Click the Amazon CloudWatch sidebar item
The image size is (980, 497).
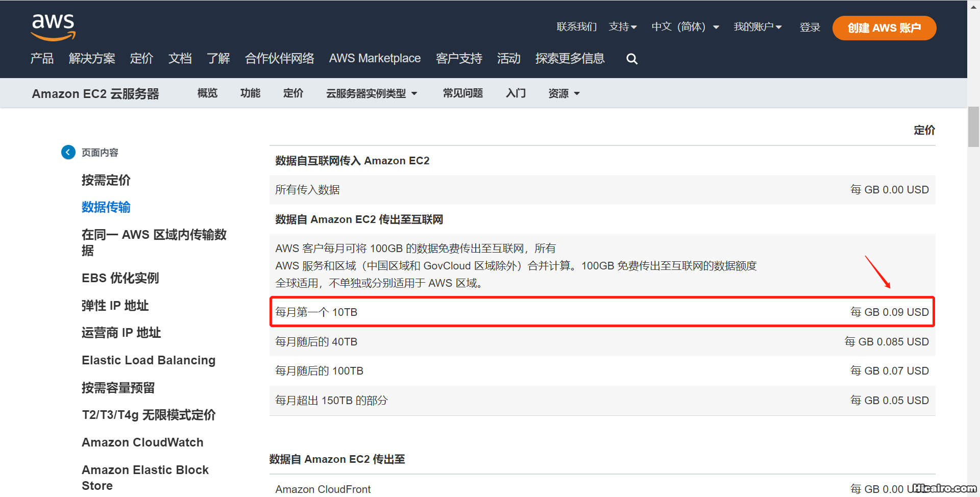coord(142,442)
